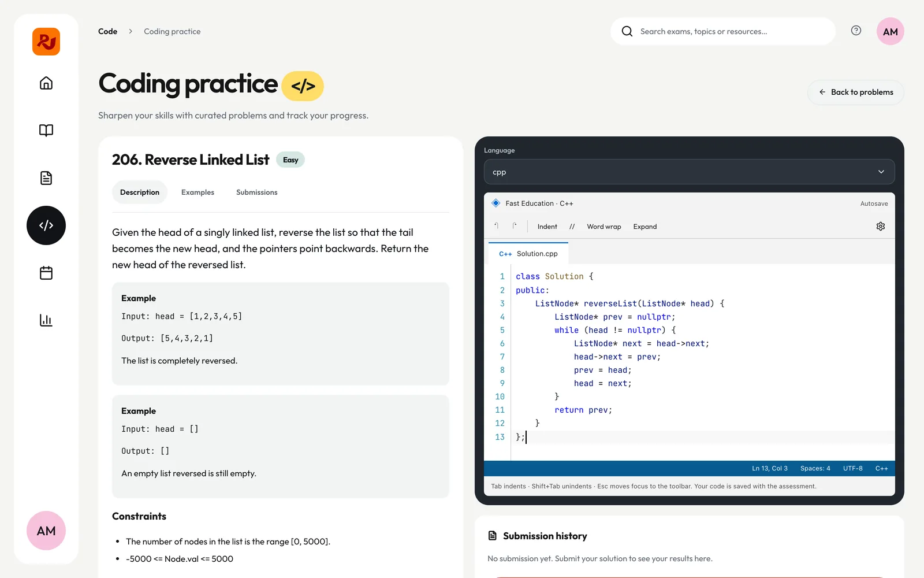This screenshot has height=578, width=924.
Task: Toggle comment with the // button
Action: click(572, 227)
